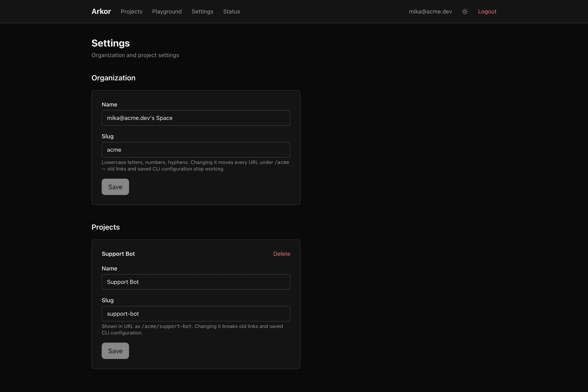Focus the Organization Name input field
Image resolution: width=588 pixels, height=392 pixels.
(x=196, y=118)
